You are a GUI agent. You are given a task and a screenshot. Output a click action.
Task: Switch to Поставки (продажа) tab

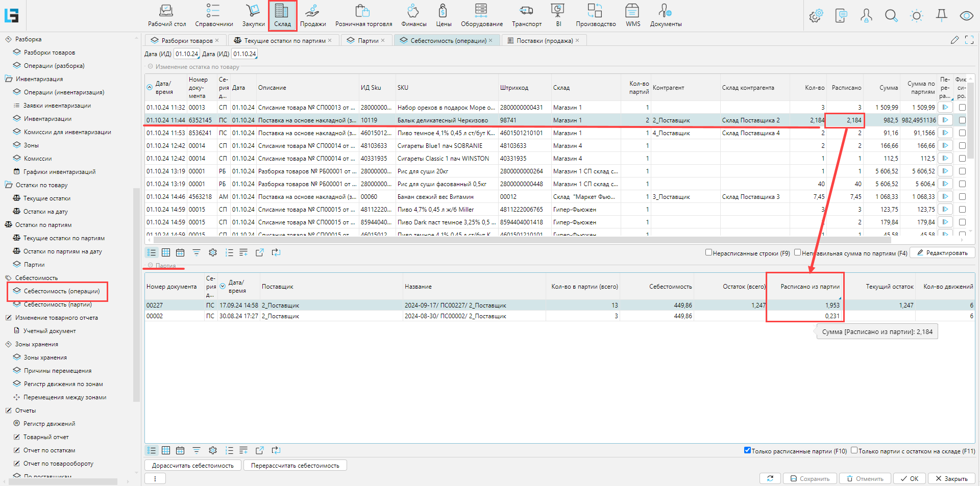(x=544, y=40)
